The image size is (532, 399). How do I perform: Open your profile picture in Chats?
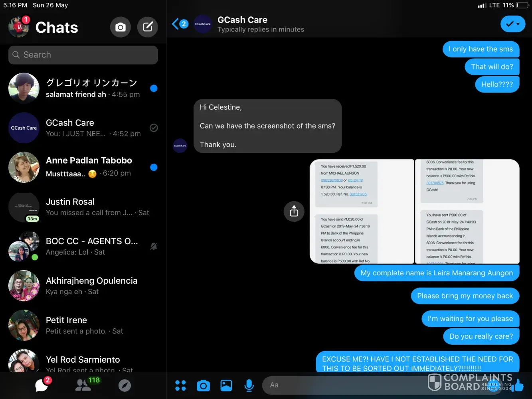coord(18,27)
